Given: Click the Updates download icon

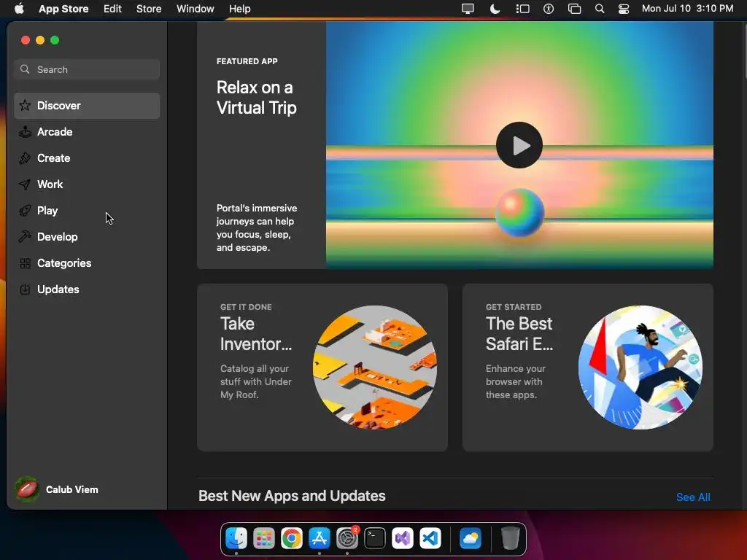Looking at the screenshot, I should point(25,289).
